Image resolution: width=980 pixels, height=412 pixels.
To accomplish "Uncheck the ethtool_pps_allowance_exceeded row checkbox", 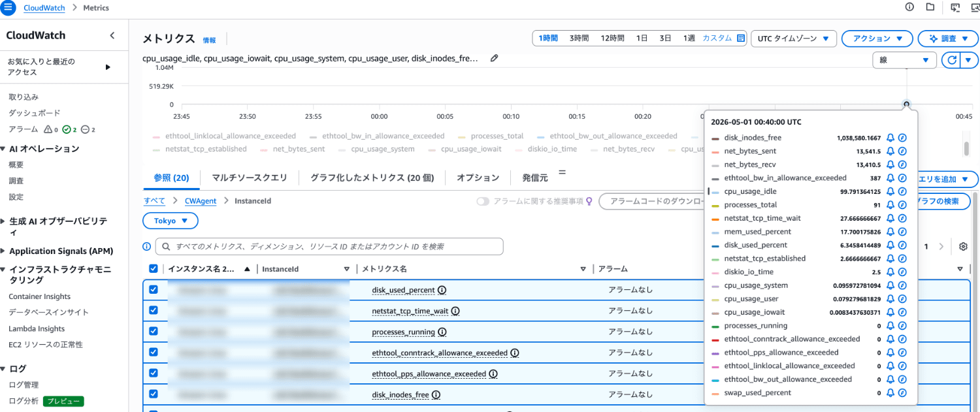I will tap(154, 373).
